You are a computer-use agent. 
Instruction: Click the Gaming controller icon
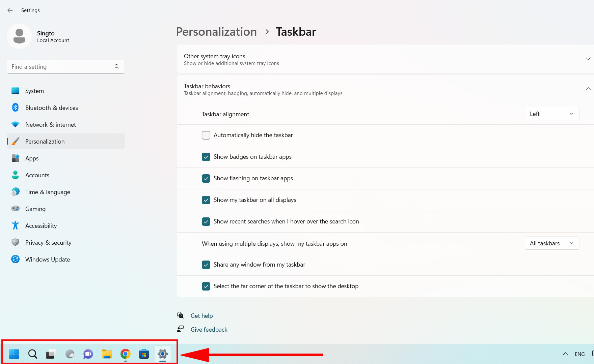(x=15, y=208)
